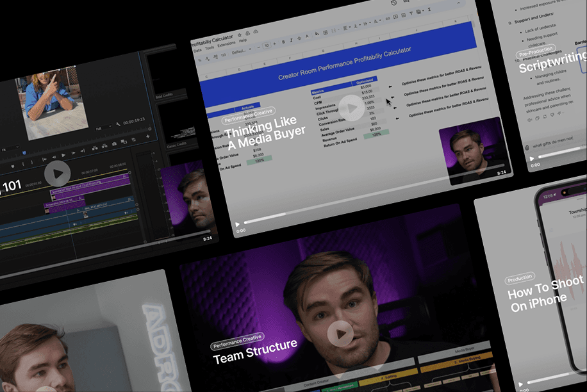Play the Team Structure video

[x=340, y=333]
